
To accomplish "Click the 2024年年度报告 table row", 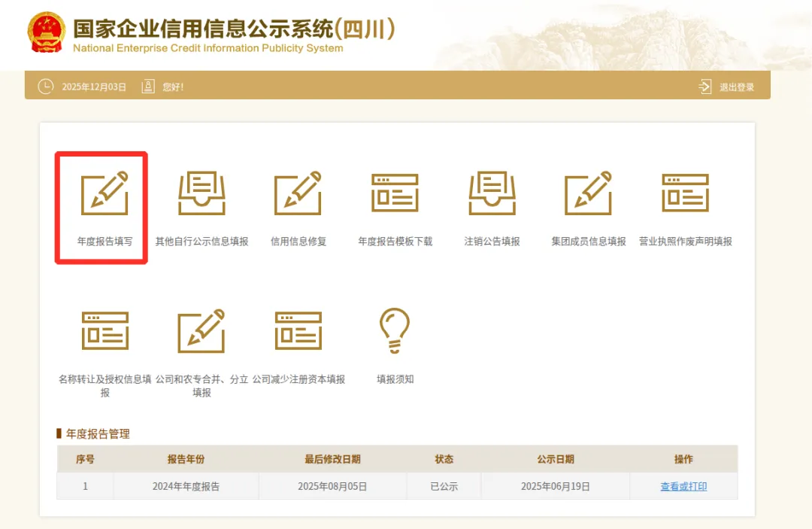I will (x=185, y=485).
